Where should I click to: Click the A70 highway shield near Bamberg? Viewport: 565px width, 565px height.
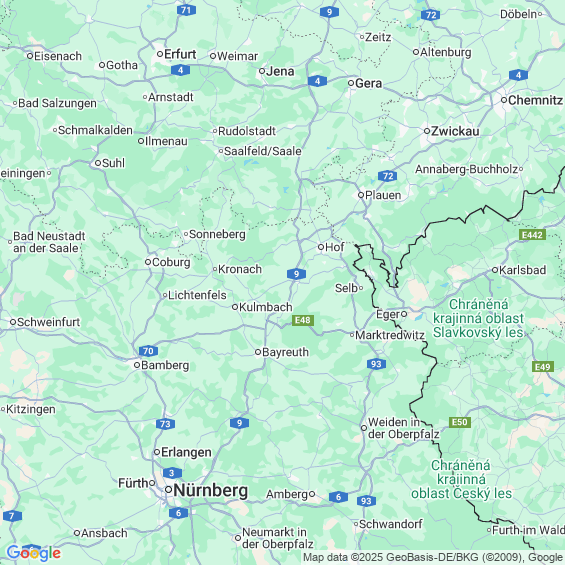click(x=148, y=351)
